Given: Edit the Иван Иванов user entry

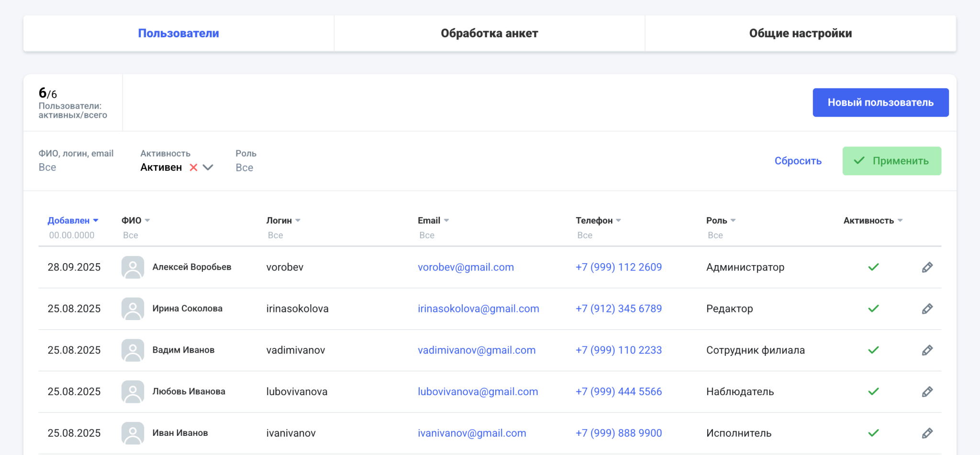Looking at the screenshot, I should click(927, 433).
